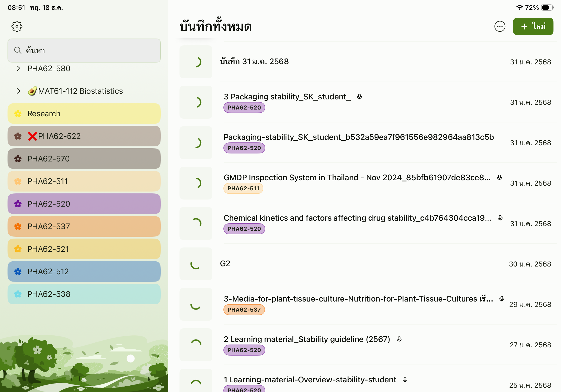Viewport: 561px width, 392px height.
Task: Open the บันทึก 31 ม.ค. 2568 note
Action: pos(254,62)
